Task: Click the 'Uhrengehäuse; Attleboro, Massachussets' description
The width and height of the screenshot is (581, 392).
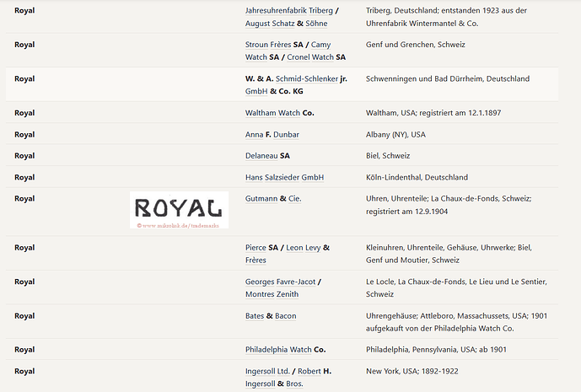Action: pos(456,322)
